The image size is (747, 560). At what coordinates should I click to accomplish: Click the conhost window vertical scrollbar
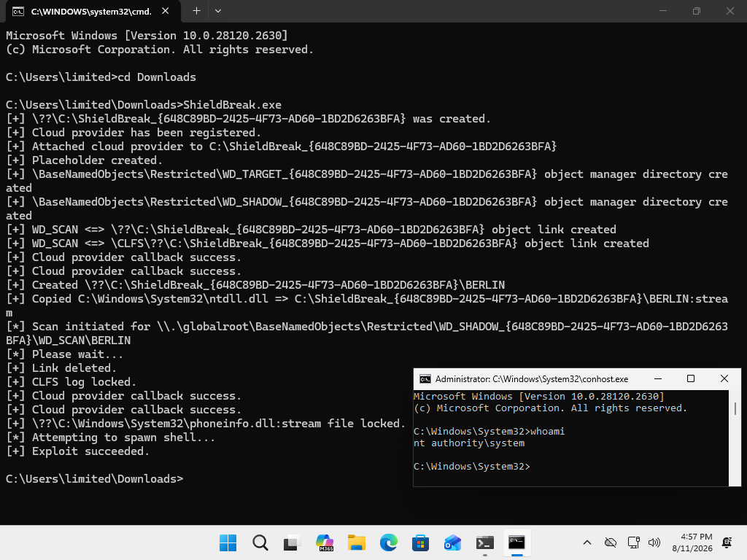coord(735,438)
